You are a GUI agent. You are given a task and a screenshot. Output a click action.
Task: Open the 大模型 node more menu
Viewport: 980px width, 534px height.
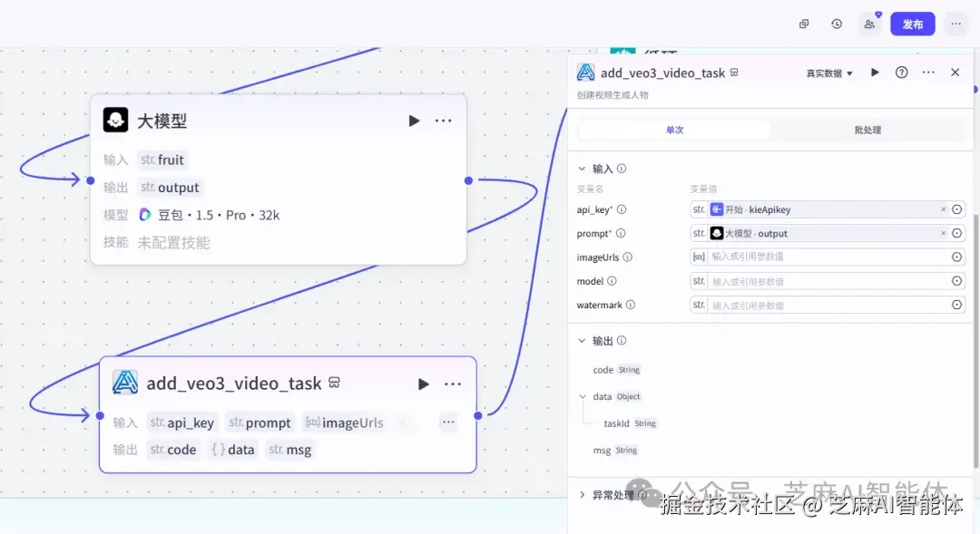click(x=443, y=121)
